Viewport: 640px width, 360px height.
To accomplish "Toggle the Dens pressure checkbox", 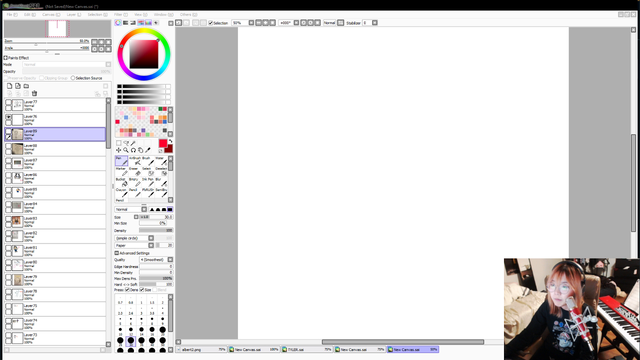I will click(x=127, y=290).
